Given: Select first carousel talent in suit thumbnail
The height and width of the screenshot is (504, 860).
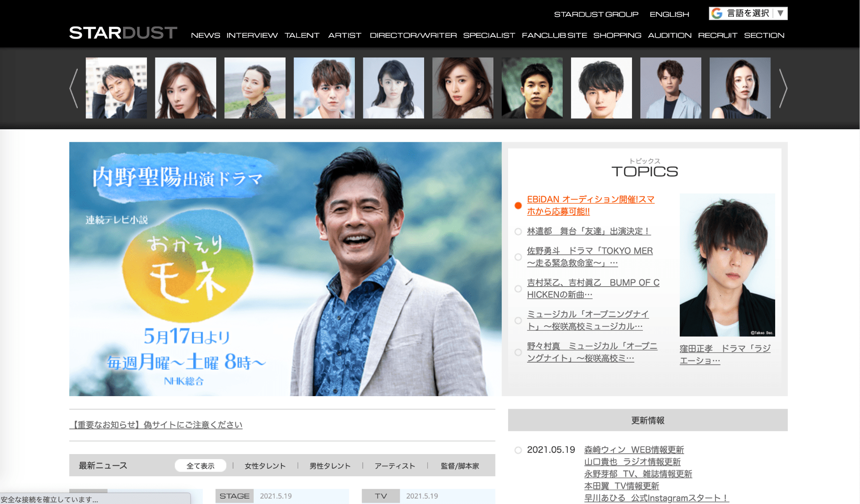Looking at the screenshot, I should (116, 88).
